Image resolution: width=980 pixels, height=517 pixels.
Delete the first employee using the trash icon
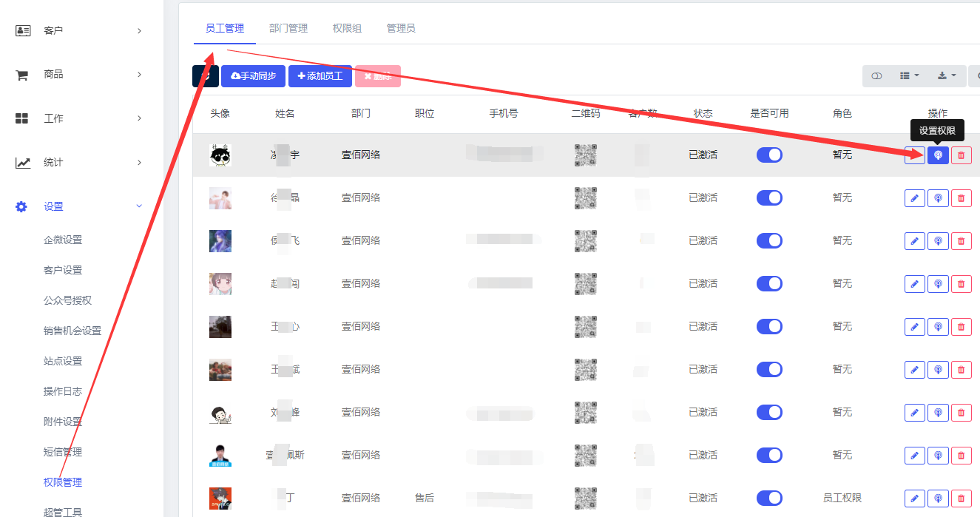961,155
